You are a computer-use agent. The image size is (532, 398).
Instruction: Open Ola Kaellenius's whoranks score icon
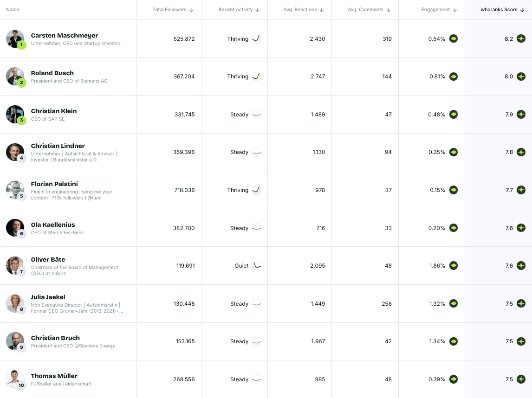pyautogui.click(x=521, y=228)
